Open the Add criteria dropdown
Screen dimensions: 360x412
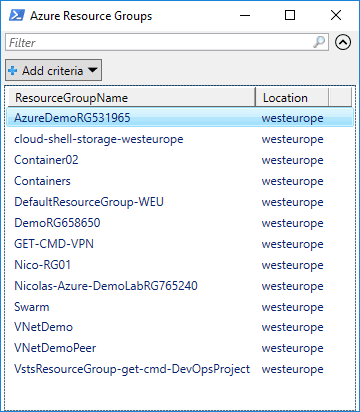53,70
